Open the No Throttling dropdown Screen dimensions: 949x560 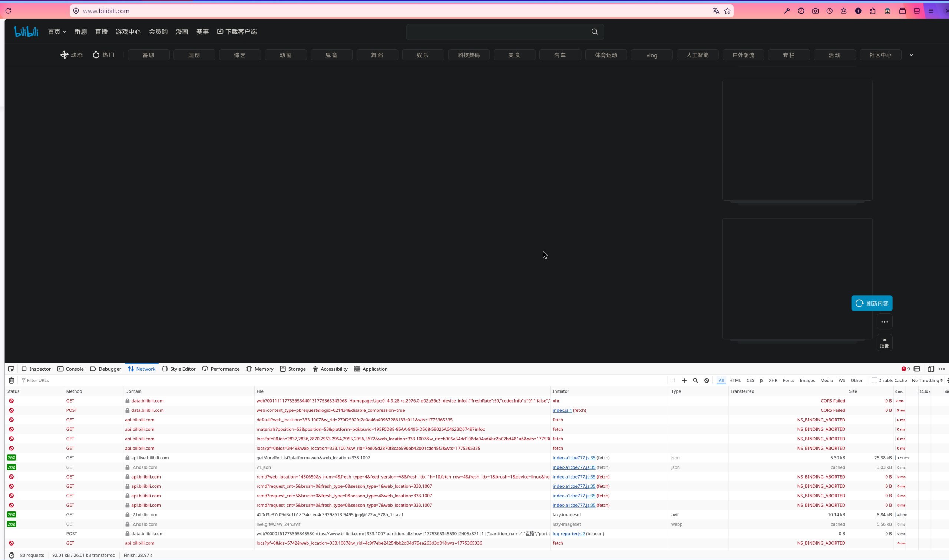pyautogui.click(x=927, y=380)
